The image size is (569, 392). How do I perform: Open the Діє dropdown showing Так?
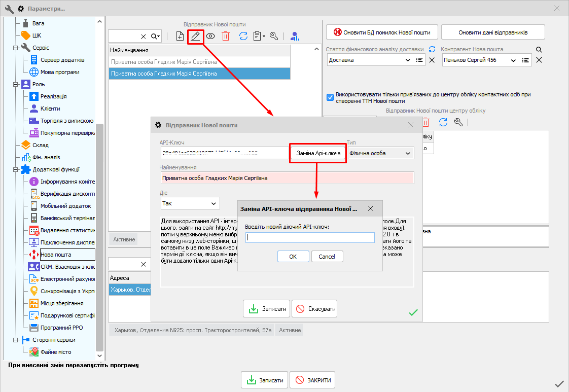pos(190,203)
